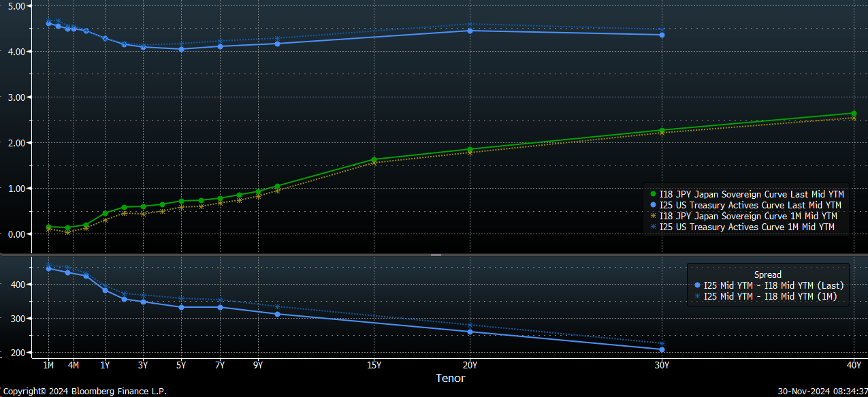
Task: Click blue dot marker of Spread (Last) legend
Action: coord(697,285)
